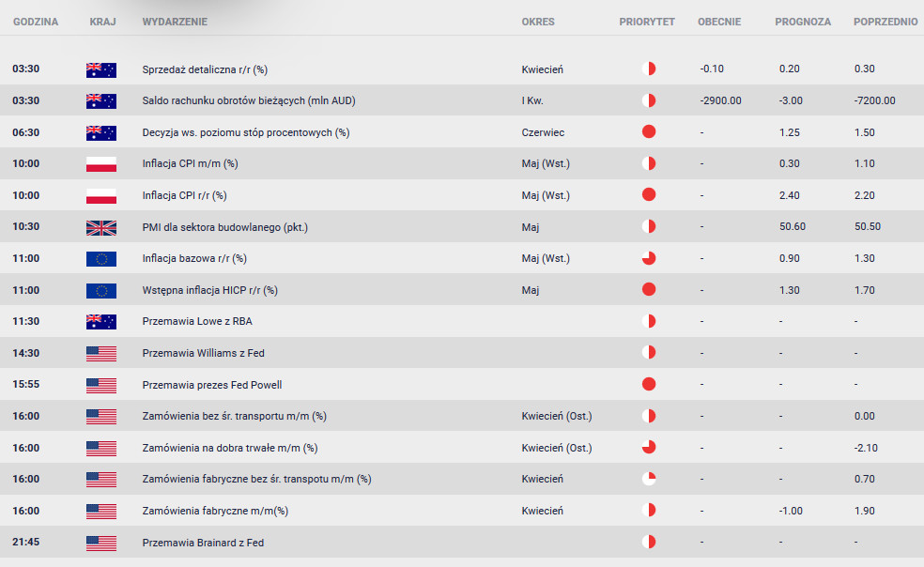
Task: Click the PROGNOZA column header
Action: pyautogui.click(x=803, y=22)
